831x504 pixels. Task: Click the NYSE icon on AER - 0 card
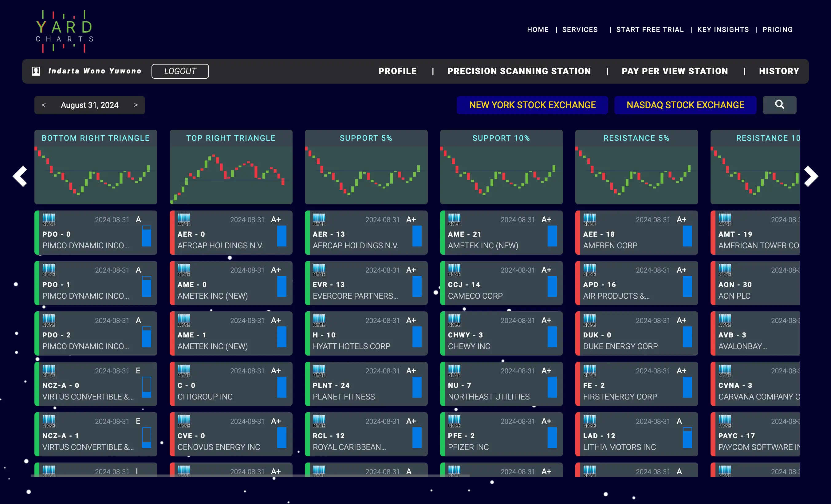184,220
